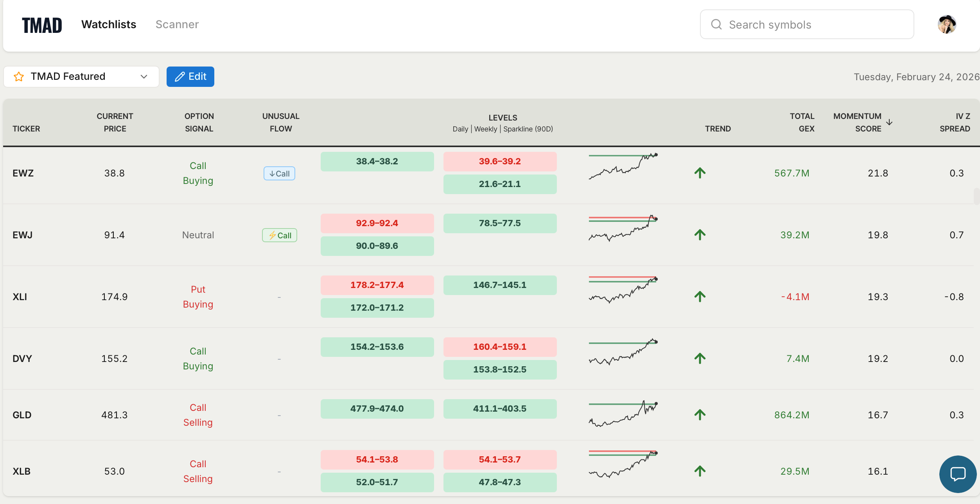Click the green trend arrow for GLD
The height and width of the screenshot is (504, 980).
[x=700, y=415]
